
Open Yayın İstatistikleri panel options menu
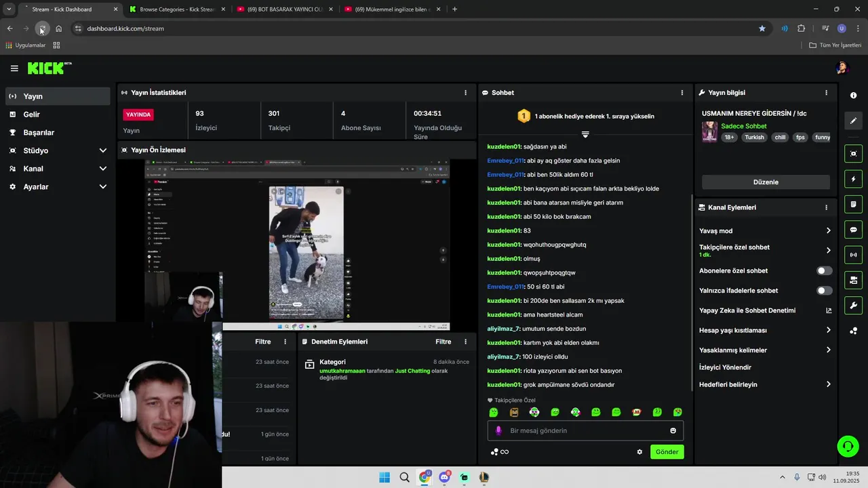pos(465,92)
